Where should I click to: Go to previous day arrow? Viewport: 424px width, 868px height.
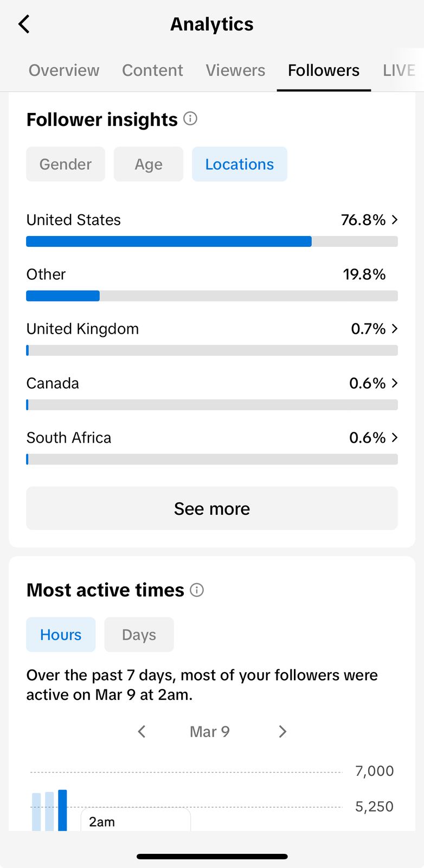(142, 731)
